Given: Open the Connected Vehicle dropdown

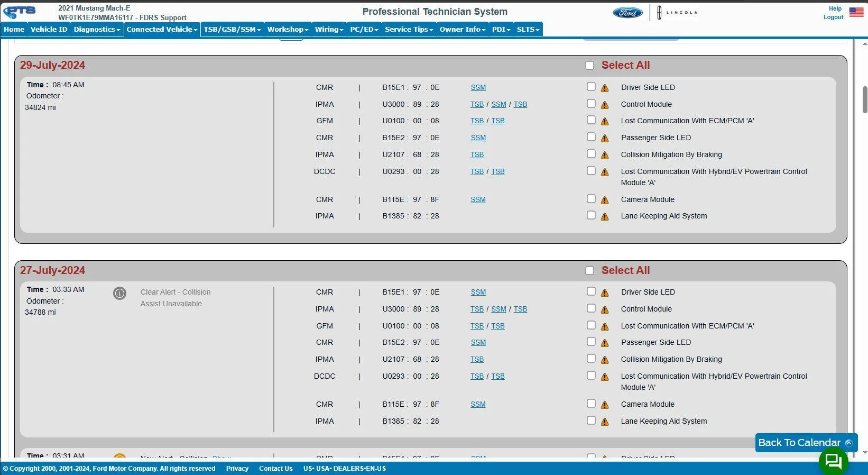Looking at the screenshot, I should [162, 30].
